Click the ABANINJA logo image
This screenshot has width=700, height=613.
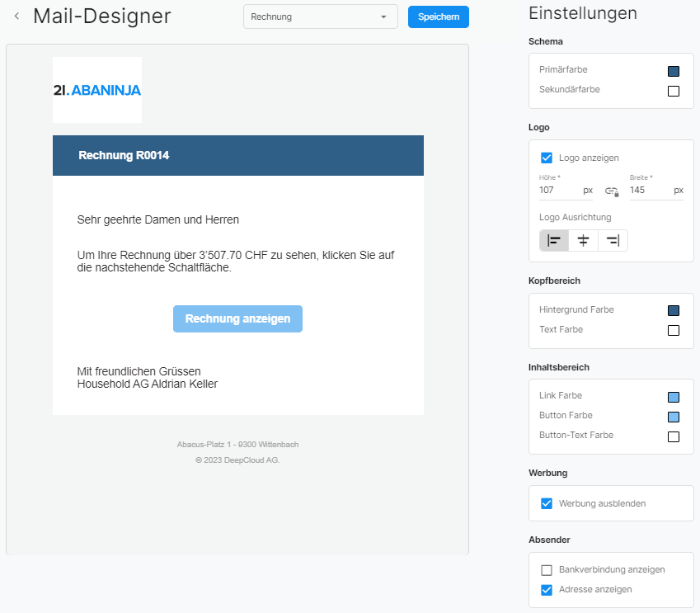tap(97, 90)
